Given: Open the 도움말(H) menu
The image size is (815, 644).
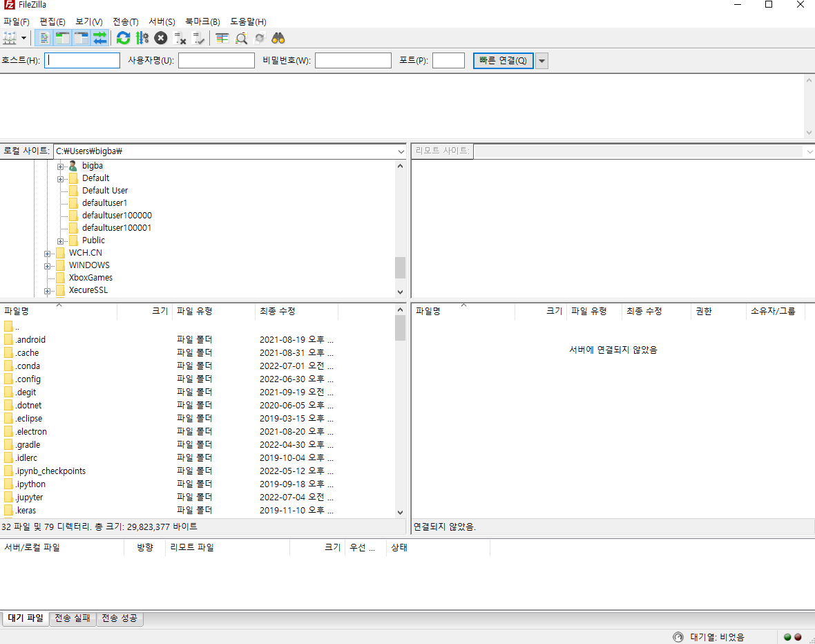Looking at the screenshot, I should click(x=249, y=22).
